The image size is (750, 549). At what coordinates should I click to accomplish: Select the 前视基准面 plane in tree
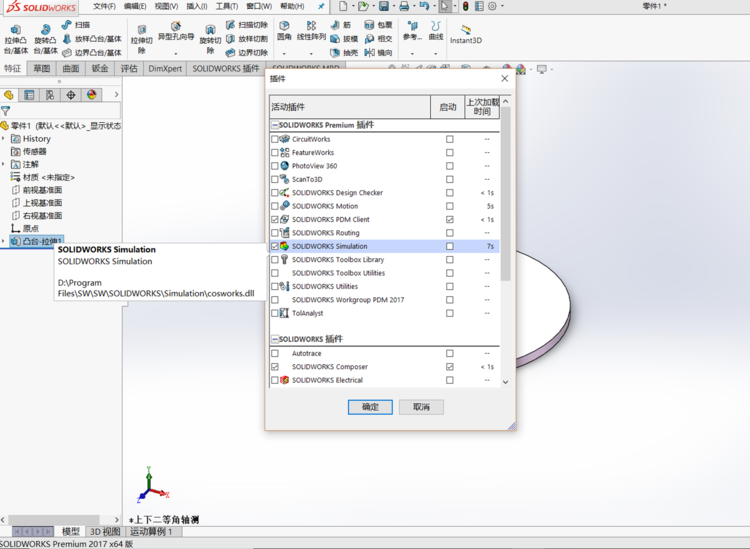(x=37, y=190)
